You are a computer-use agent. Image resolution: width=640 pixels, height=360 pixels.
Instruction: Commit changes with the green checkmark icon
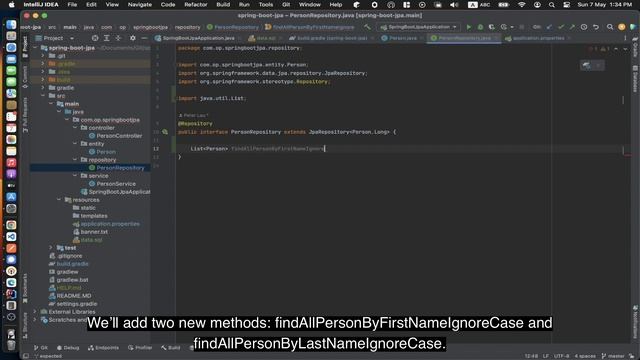point(561,27)
